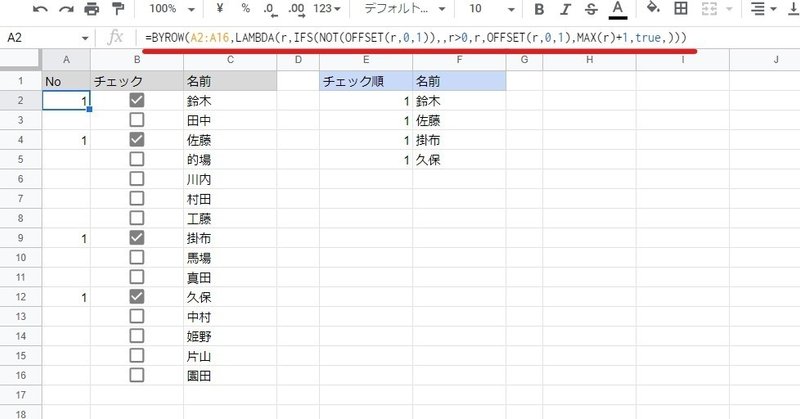Select column A header

(x=66, y=60)
